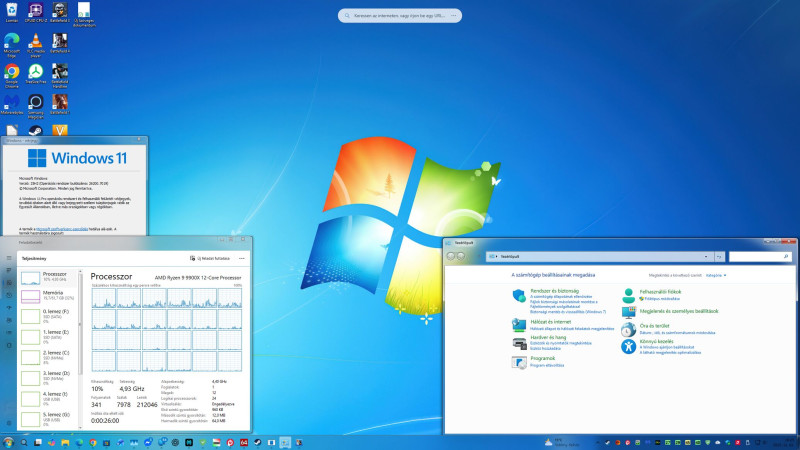Screen dimensions: 800x450
Task: Open the Hardver és hang link
Action: pos(548,337)
